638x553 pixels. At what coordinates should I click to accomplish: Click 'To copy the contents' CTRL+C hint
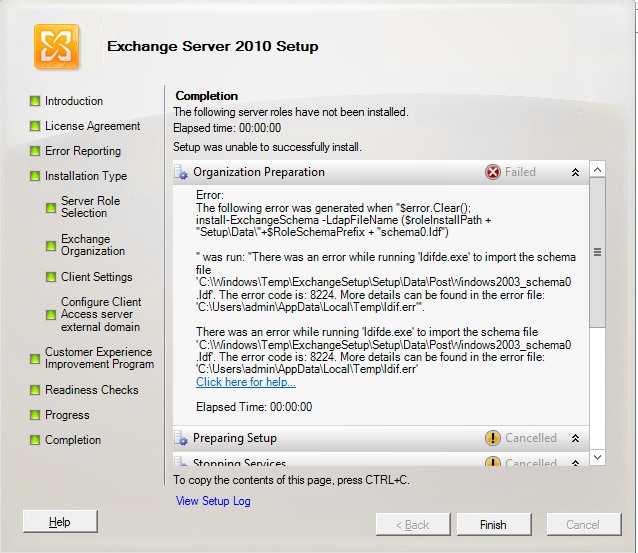coord(291,480)
